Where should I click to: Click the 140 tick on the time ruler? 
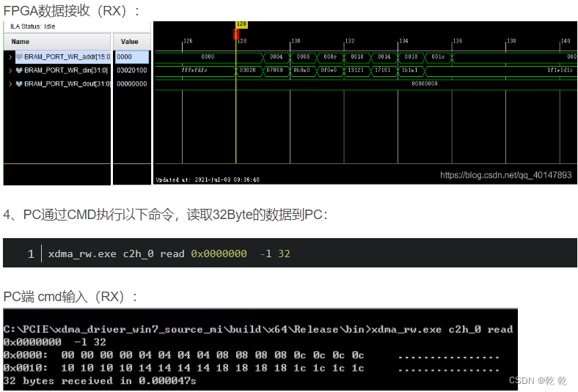coord(566,41)
